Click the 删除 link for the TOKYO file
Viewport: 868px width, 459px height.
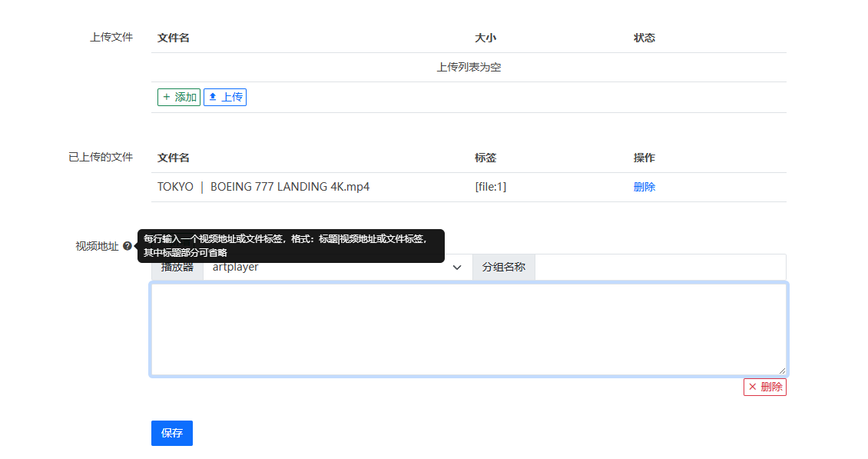coord(644,187)
